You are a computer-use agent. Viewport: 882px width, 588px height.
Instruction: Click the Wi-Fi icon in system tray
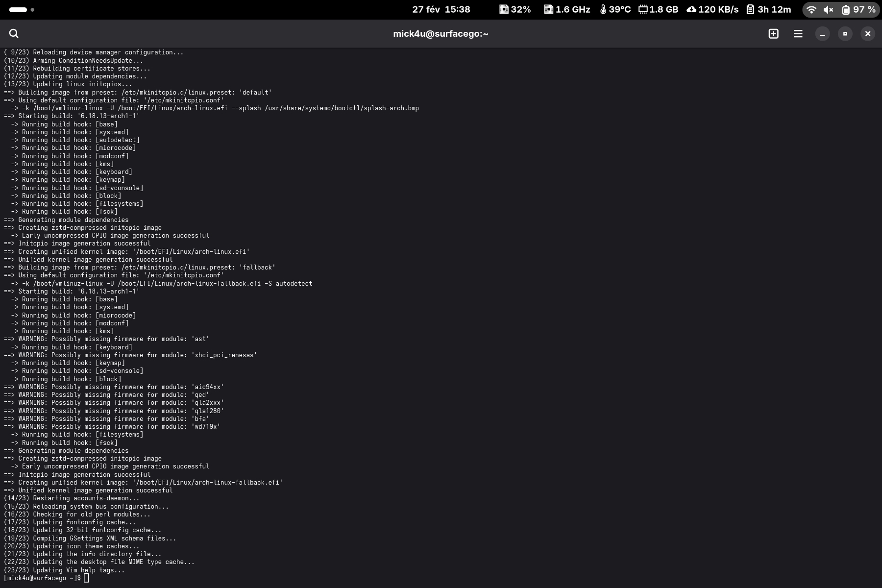pos(811,9)
